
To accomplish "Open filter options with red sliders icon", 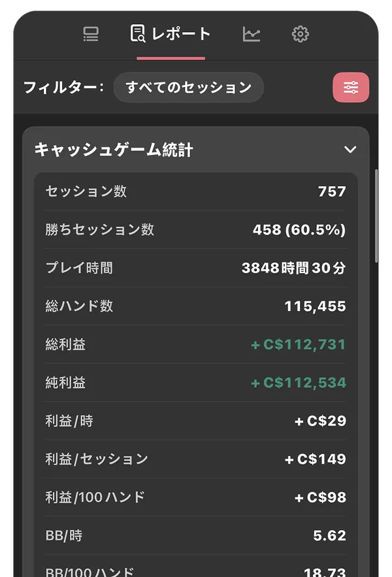I will tap(351, 87).
